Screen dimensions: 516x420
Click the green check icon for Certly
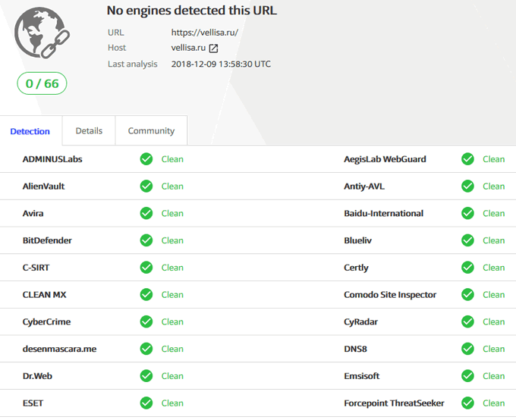click(x=467, y=268)
